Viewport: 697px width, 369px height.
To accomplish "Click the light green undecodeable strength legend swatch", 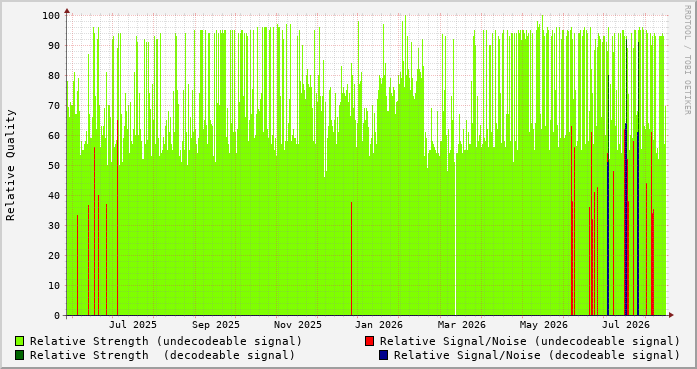I will [20, 341].
